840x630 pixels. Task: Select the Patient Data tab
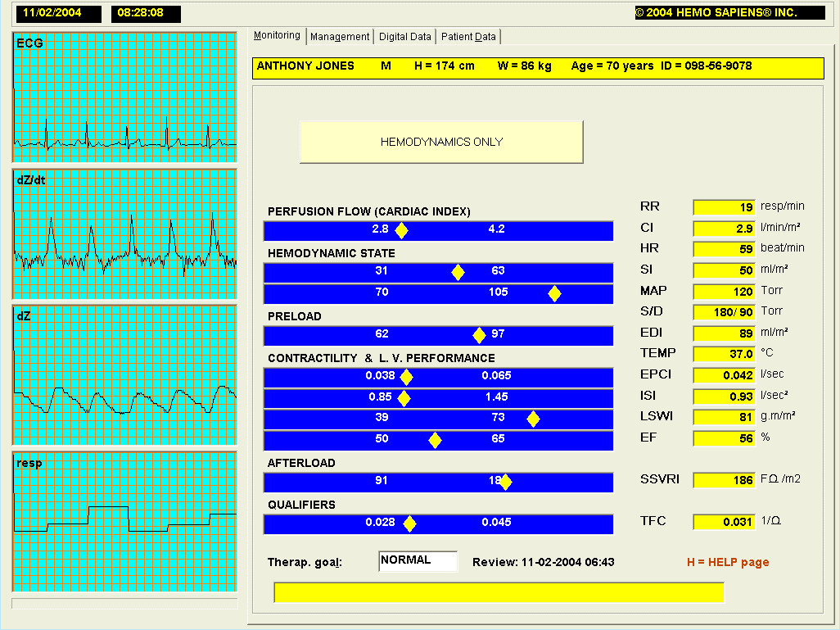(x=468, y=37)
